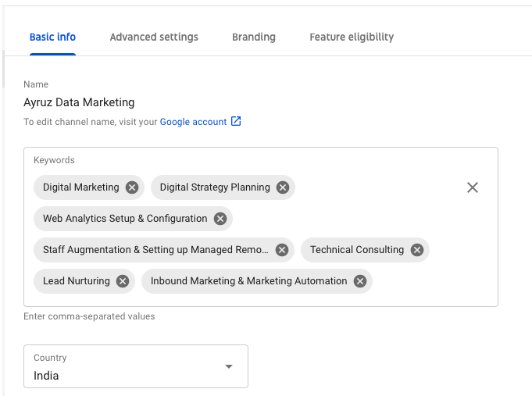Click the Digital Marketing keyword label
The width and height of the screenshot is (532, 396).
(x=81, y=187)
